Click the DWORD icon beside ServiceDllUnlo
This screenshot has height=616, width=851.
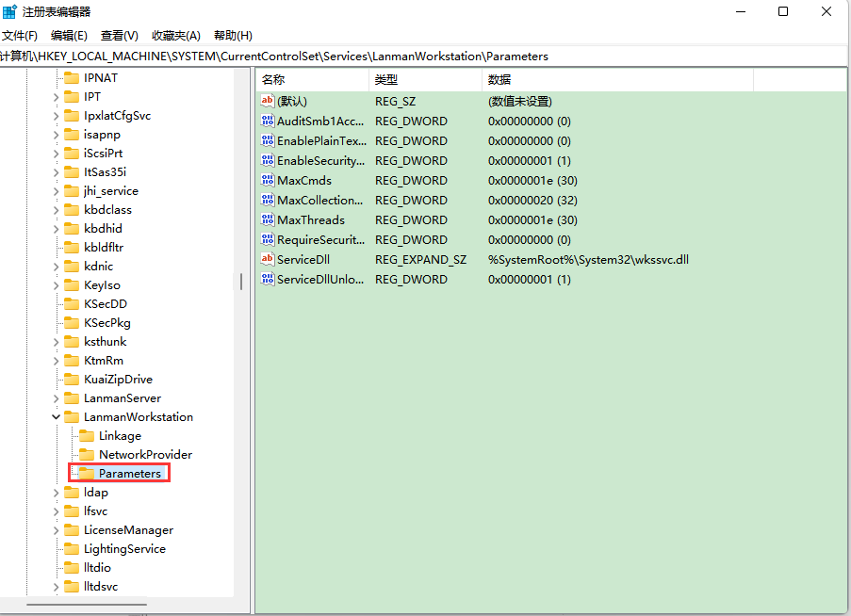267,279
